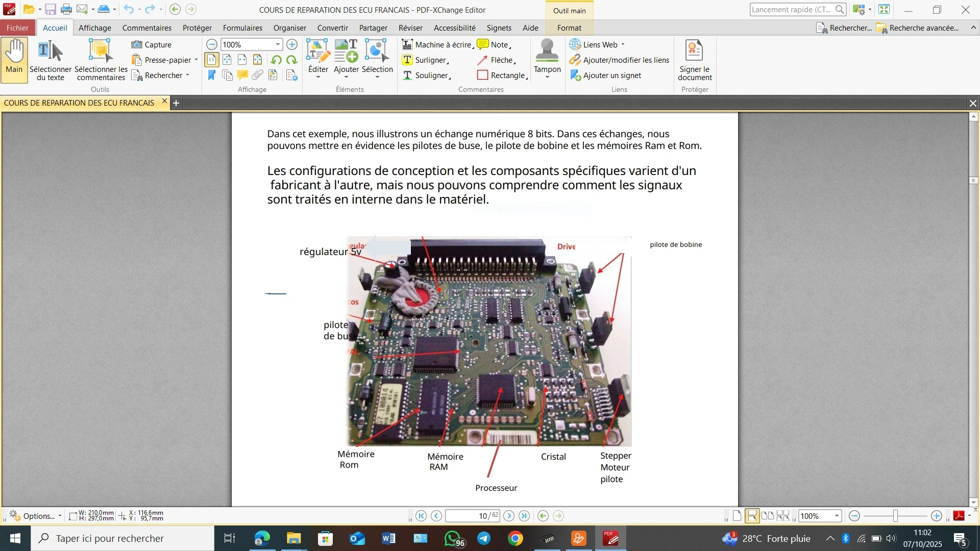Click the ribbon zoom in plus icon
This screenshot has width=980, height=551.
pos(292,45)
